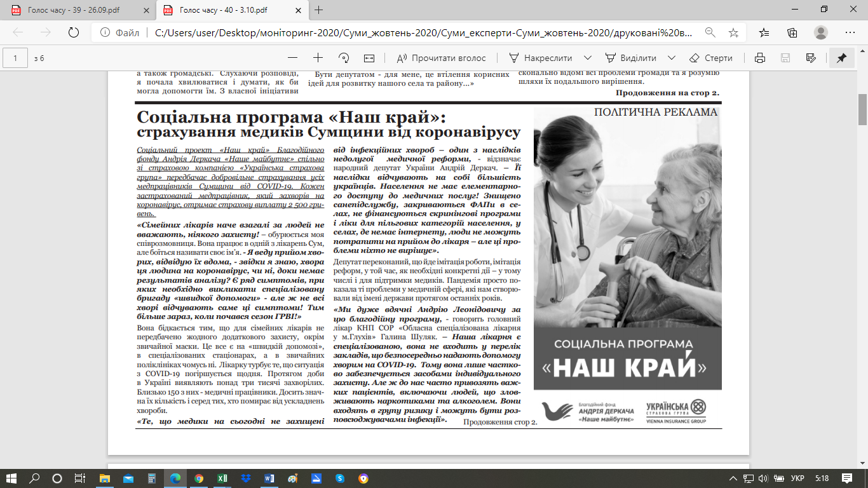
Task: Open Word from taskbar
Action: tap(269, 478)
